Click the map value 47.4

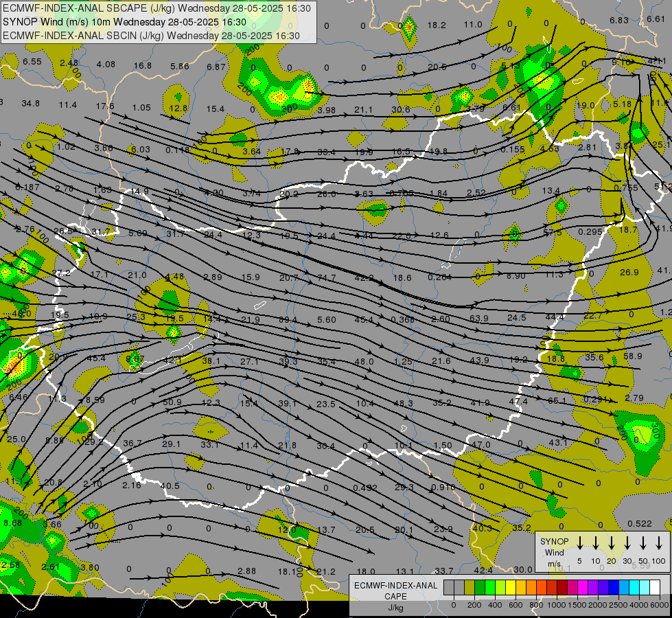(518, 402)
